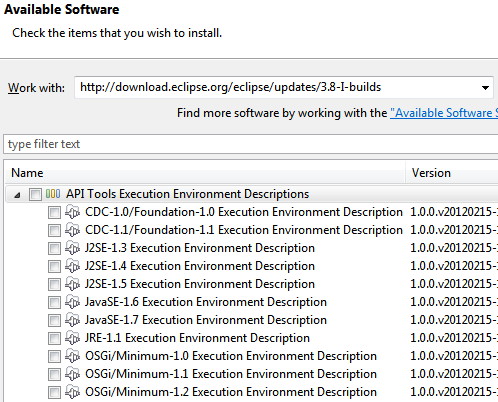
Task: Click the J2SE-1.4 feature icon
Action: point(72,266)
